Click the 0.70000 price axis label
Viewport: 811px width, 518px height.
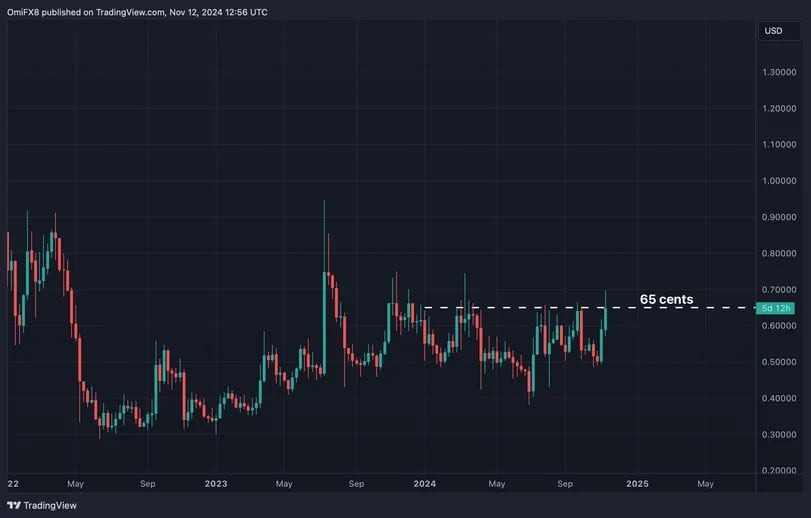click(778, 290)
